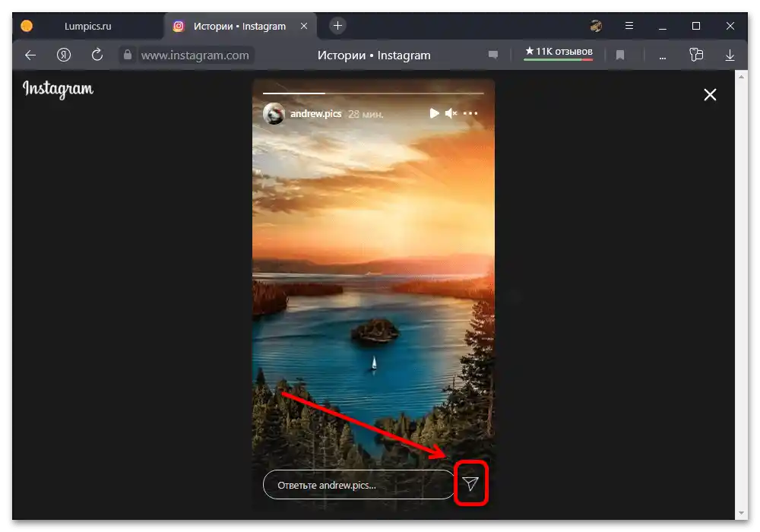Open the site reviews chat icon
This screenshot has height=532, width=760.
(493, 55)
